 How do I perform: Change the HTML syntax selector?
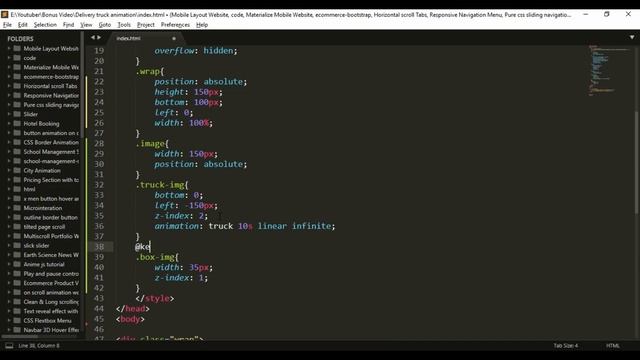pyautogui.click(x=612, y=346)
